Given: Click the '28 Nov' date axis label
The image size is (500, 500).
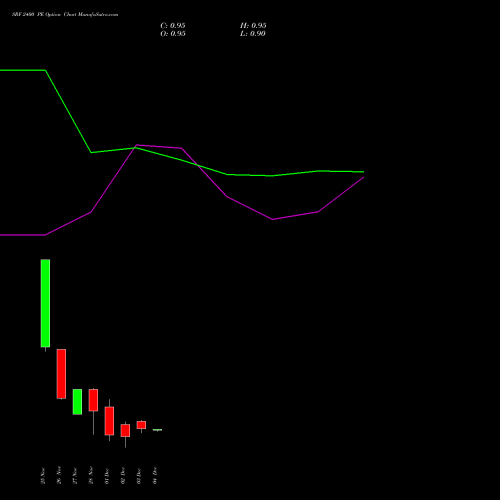Looking at the screenshot, I should point(91,475).
